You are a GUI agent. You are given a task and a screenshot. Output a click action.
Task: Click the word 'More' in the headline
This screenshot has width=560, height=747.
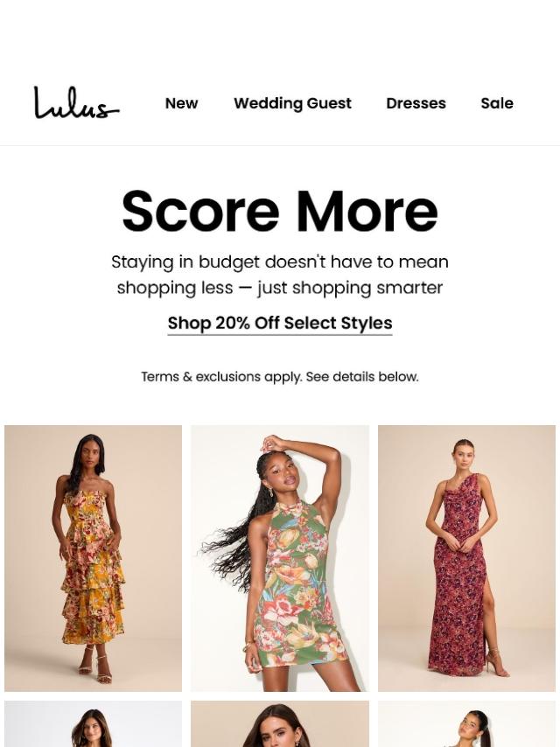click(x=367, y=211)
